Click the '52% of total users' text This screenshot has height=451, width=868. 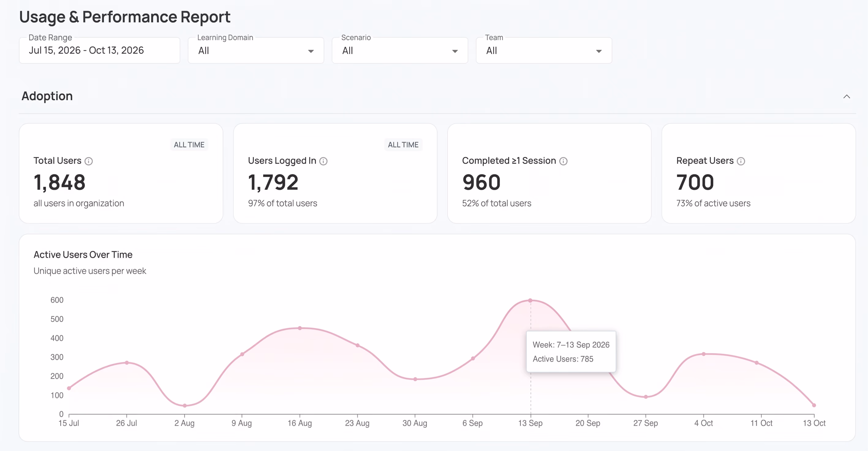497,203
